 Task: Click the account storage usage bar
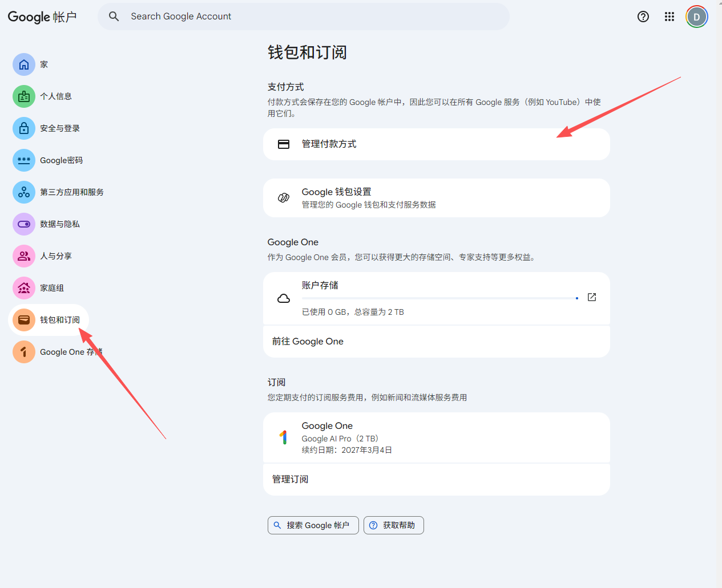click(439, 298)
